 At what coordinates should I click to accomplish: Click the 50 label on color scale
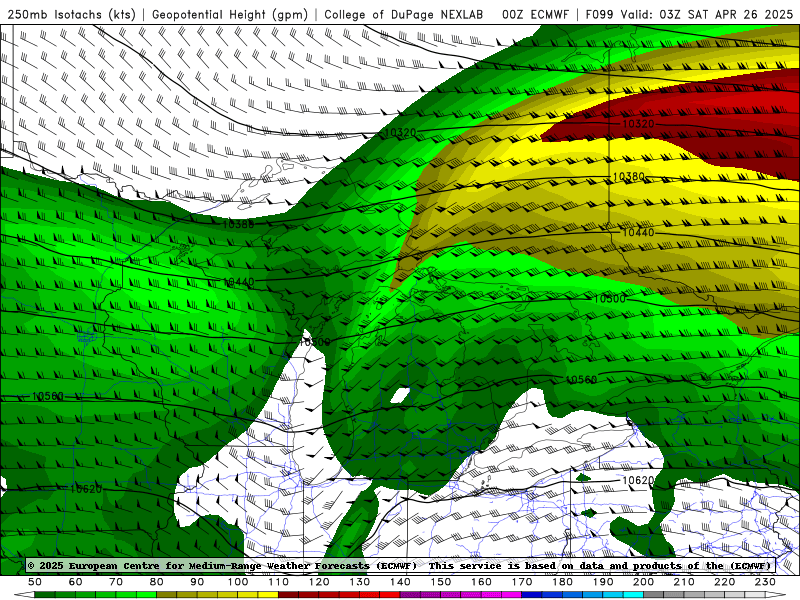coord(35,582)
